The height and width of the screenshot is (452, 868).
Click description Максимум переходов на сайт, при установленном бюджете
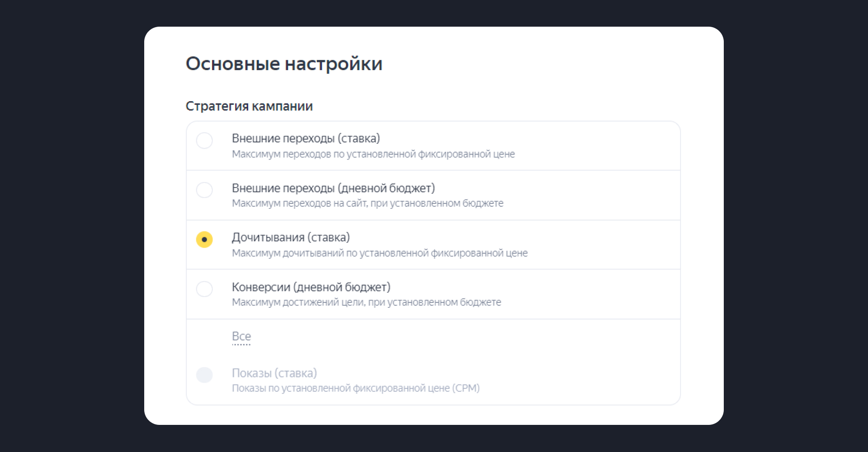coord(368,203)
